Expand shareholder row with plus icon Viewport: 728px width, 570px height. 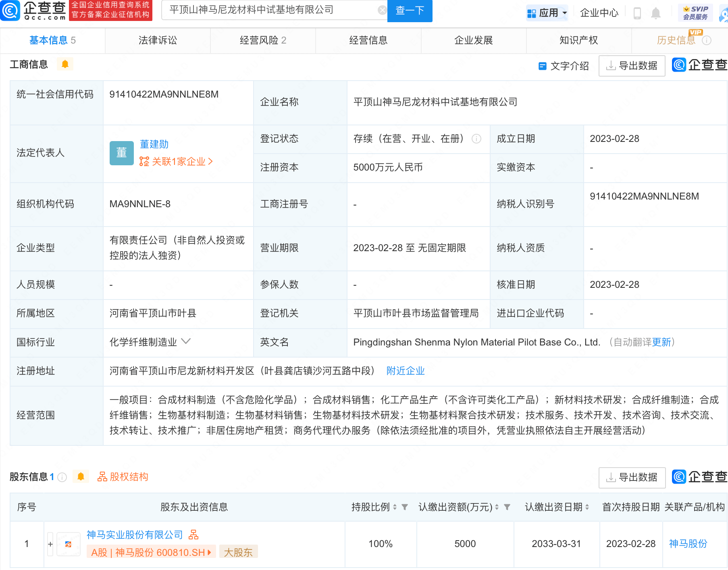click(x=50, y=544)
